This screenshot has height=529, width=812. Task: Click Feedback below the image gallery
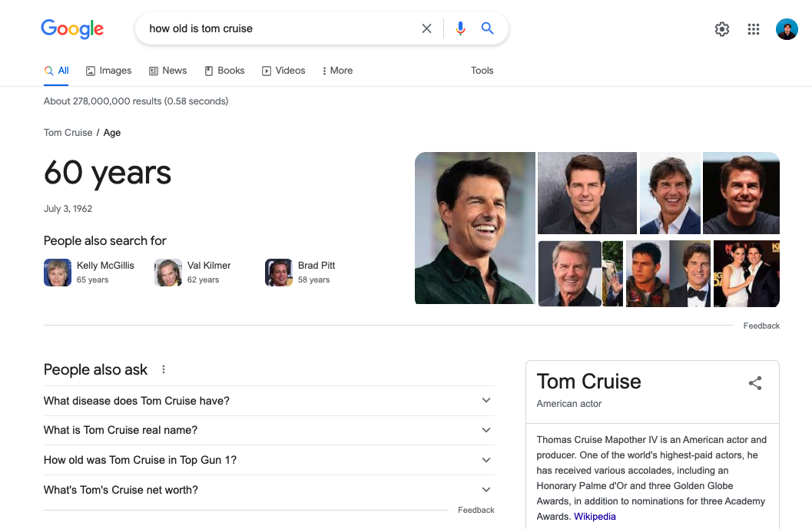761,326
